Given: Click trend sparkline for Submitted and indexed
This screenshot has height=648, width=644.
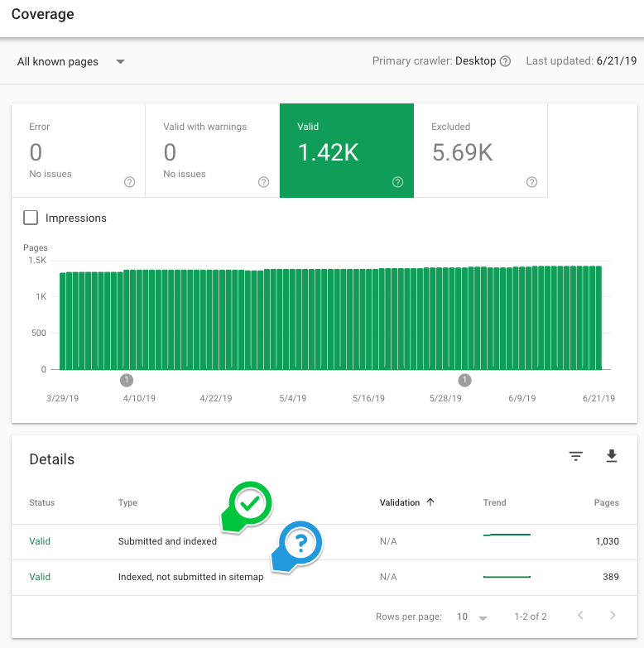Looking at the screenshot, I should (507, 535).
